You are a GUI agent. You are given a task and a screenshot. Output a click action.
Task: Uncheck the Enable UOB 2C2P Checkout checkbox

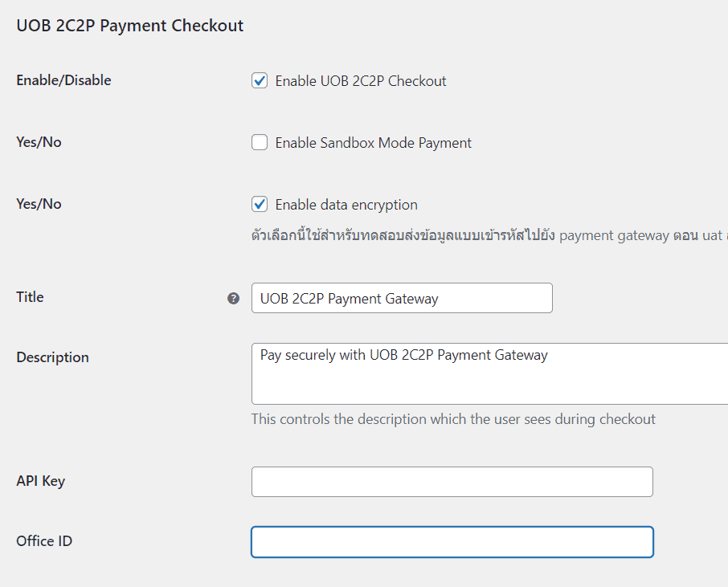pyautogui.click(x=260, y=80)
